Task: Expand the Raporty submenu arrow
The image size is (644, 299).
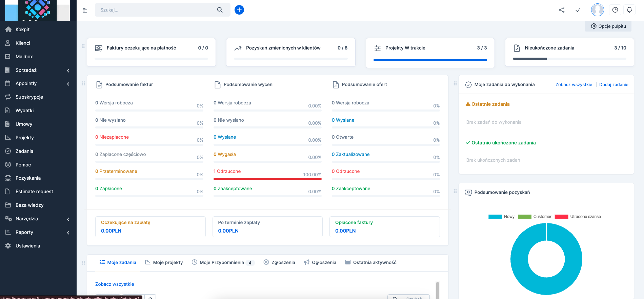Action: pyautogui.click(x=68, y=233)
